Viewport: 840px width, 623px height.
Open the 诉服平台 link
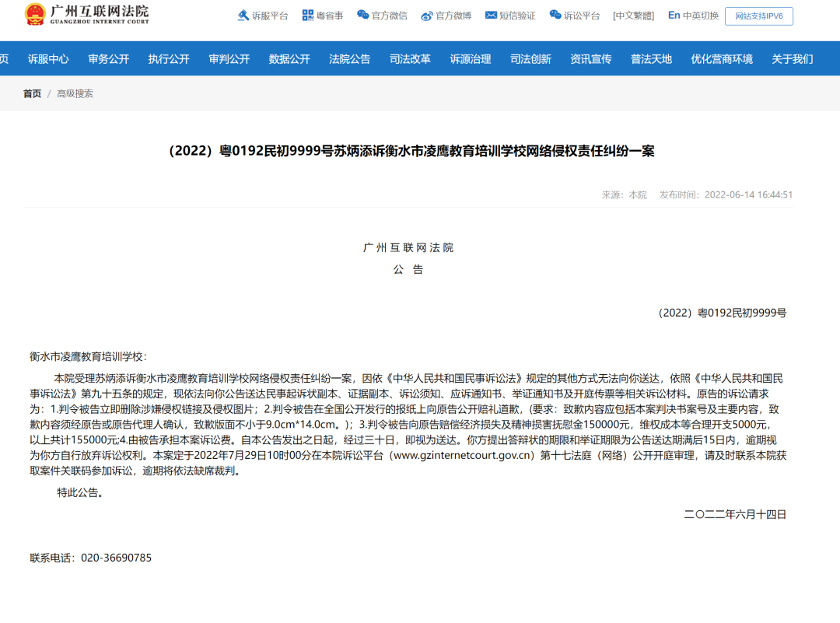click(270, 16)
